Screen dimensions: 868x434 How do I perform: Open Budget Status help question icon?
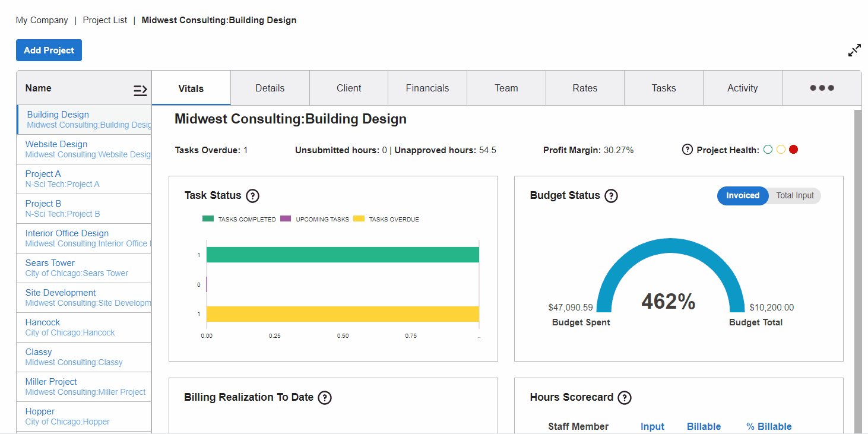click(x=611, y=196)
